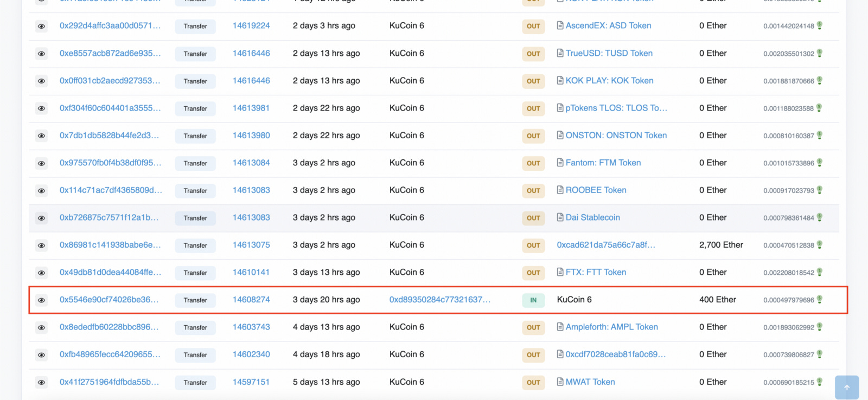This screenshot has height=400, width=868.
Task: Open transaction hash 0x86981c141938babe6e
Action: click(110, 245)
